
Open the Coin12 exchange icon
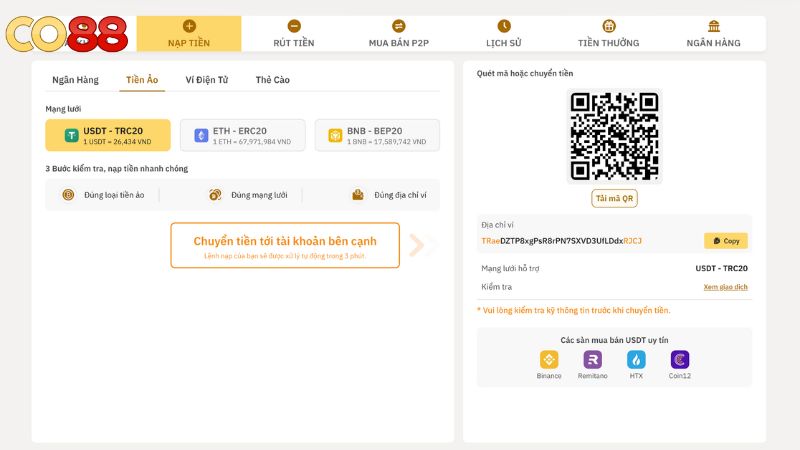(x=680, y=360)
